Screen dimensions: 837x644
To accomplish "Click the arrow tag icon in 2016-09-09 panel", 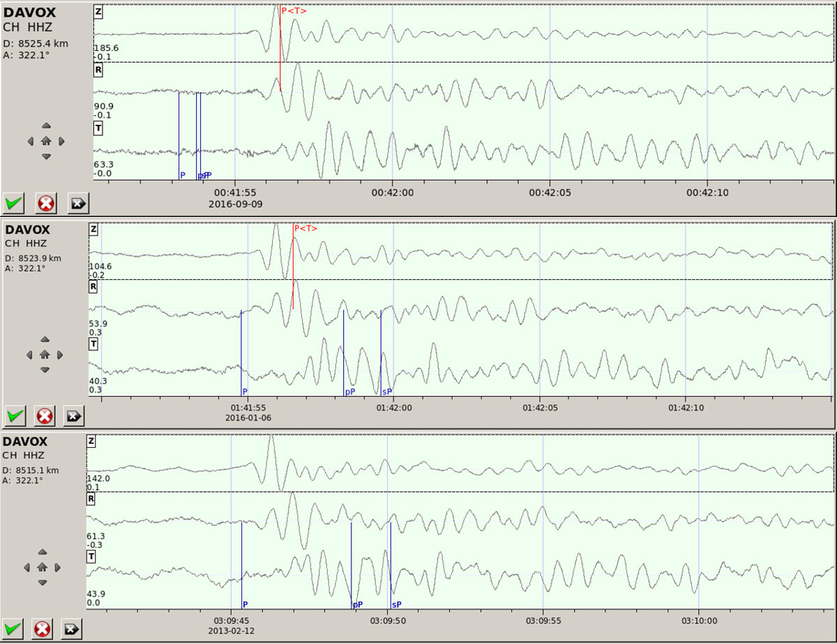I will [x=77, y=203].
